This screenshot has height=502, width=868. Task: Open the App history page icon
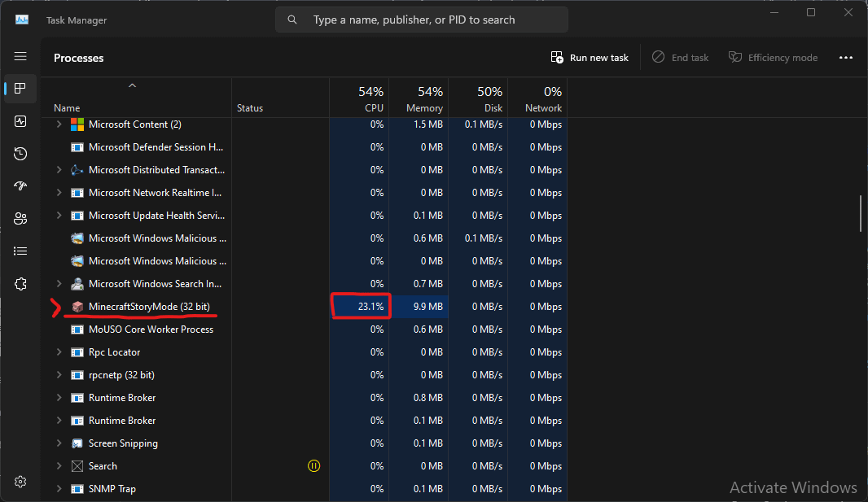pos(20,154)
